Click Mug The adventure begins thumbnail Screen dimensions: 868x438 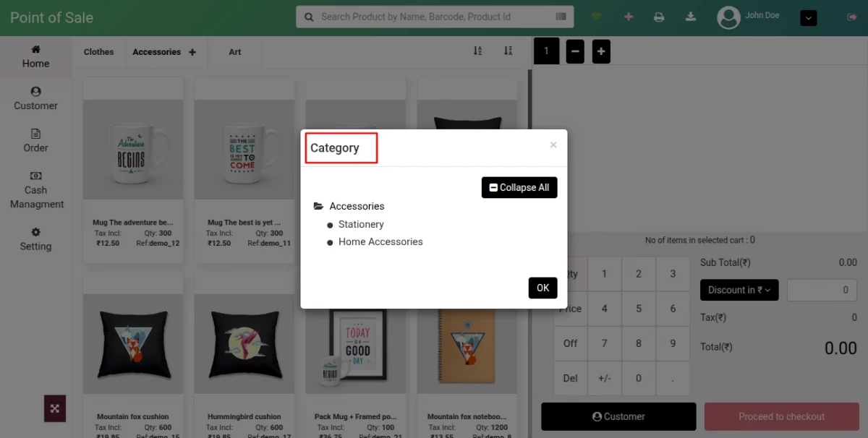pos(133,150)
